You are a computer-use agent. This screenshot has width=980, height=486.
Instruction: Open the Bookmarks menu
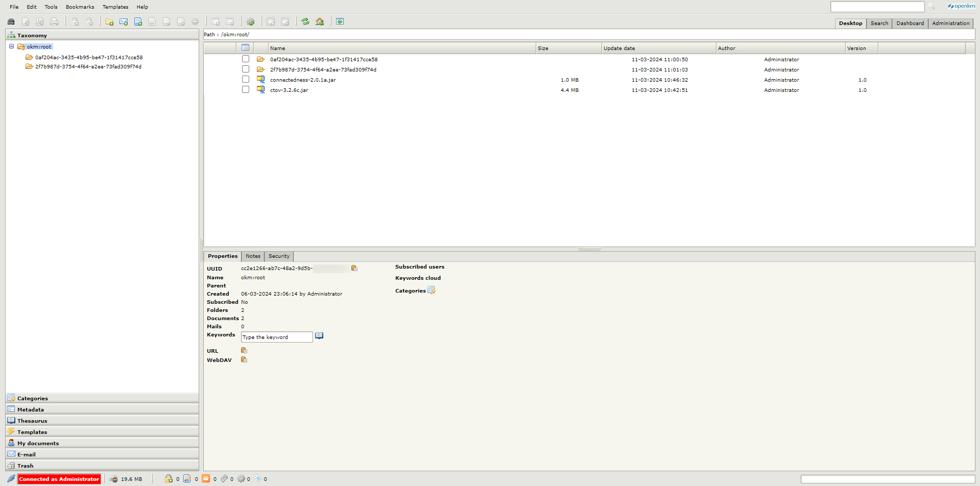[x=80, y=7]
